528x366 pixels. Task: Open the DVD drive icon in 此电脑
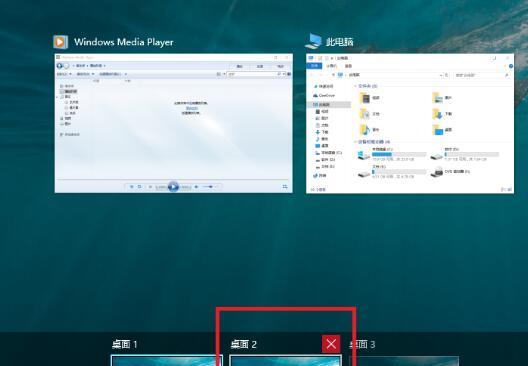(437, 172)
